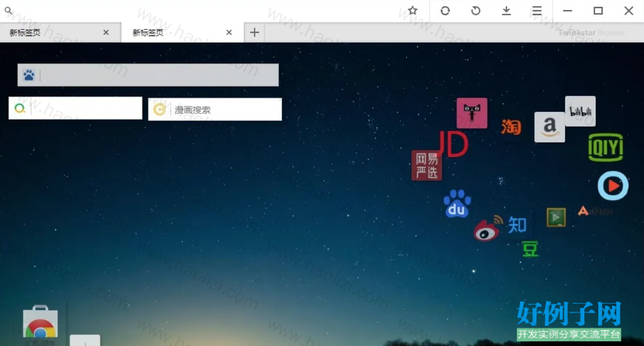
Task: Open a new tab with the plus button
Action: 254,32
